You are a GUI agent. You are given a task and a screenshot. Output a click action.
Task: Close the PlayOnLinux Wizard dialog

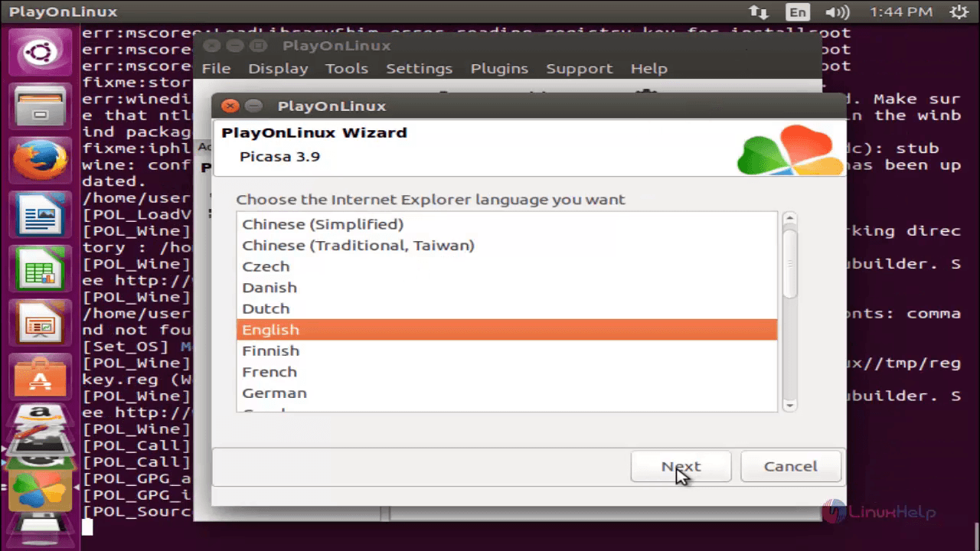pyautogui.click(x=230, y=106)
